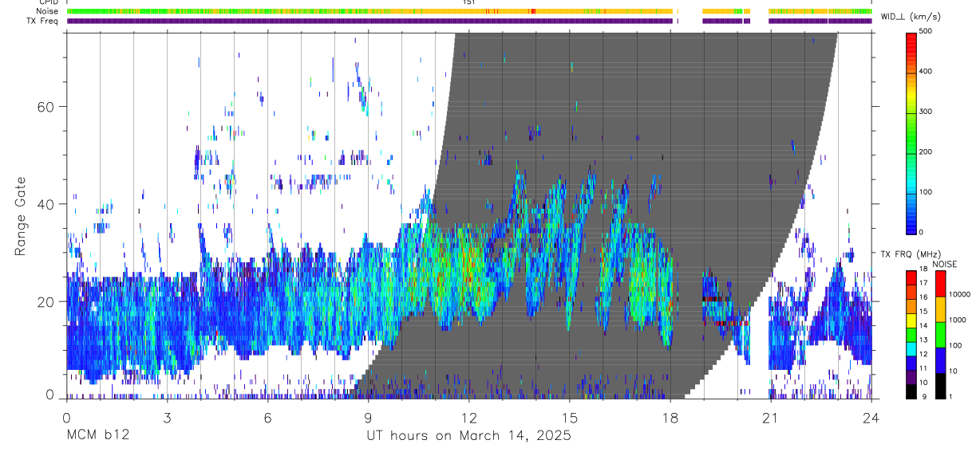Click the "200" tick on WID colorbar
The height and width of the screenshot is (452, 980).
(926, 151)
